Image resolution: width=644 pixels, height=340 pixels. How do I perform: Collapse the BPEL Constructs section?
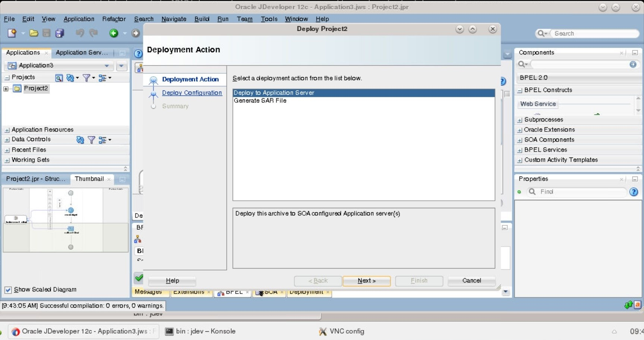pos(520,90)
